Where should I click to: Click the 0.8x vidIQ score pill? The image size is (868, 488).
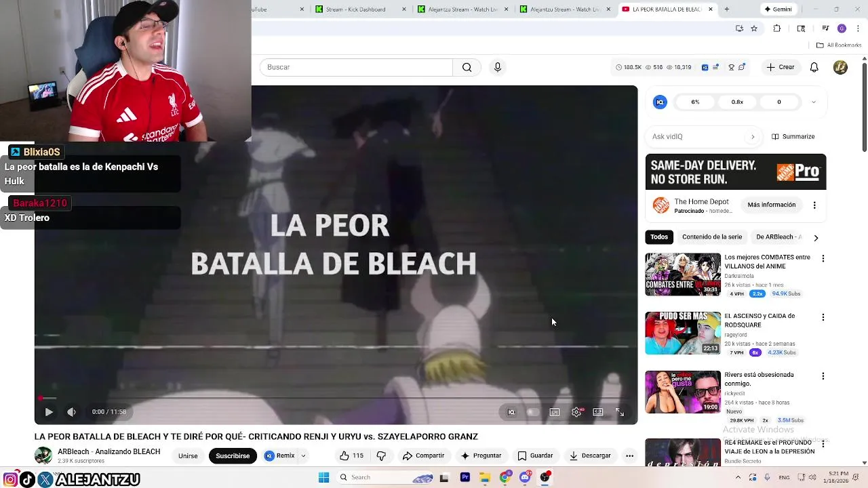coord(737,102)
